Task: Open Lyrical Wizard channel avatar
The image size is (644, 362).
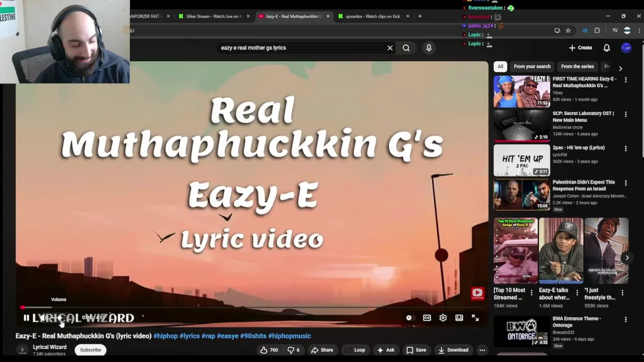Action: [x=22, y=350]
